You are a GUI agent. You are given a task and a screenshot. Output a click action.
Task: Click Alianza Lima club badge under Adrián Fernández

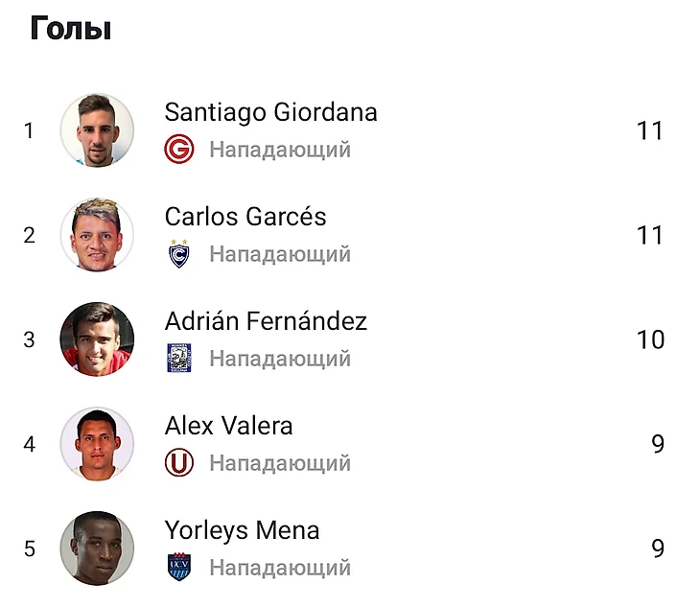pyautogui.click(x=179, y=359)
